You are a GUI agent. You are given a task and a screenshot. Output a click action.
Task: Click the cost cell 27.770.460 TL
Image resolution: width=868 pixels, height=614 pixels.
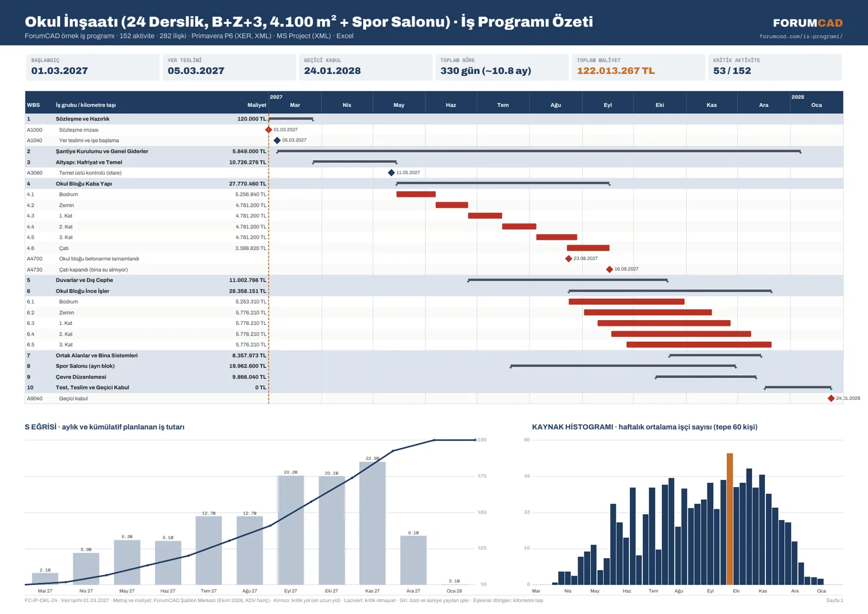pos(248,184)
